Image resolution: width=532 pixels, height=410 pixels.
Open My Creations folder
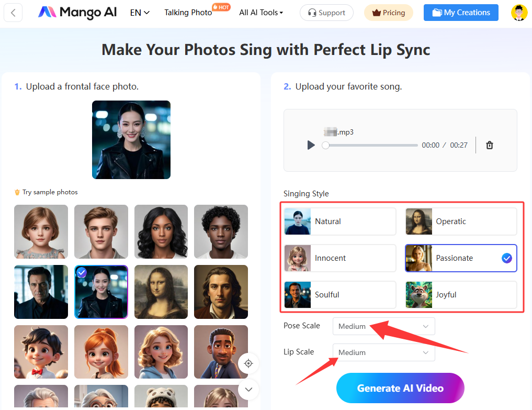(x=461, y=13)
